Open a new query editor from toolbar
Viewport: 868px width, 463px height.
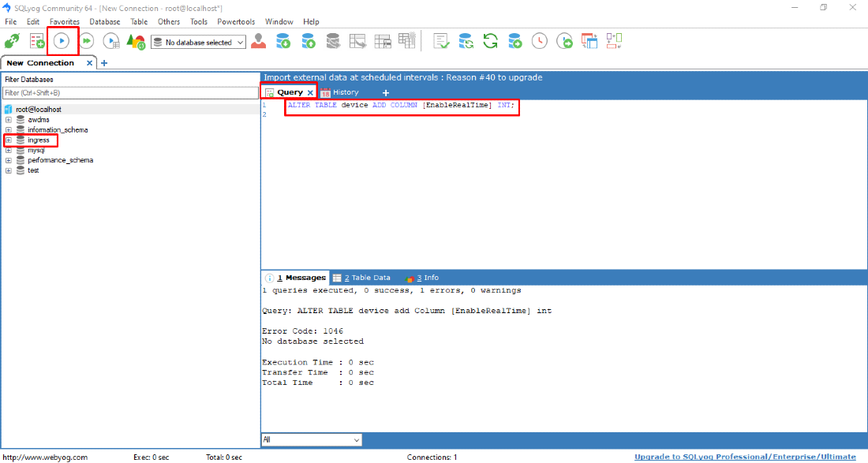pyautogui.click(x=37, y=41)
